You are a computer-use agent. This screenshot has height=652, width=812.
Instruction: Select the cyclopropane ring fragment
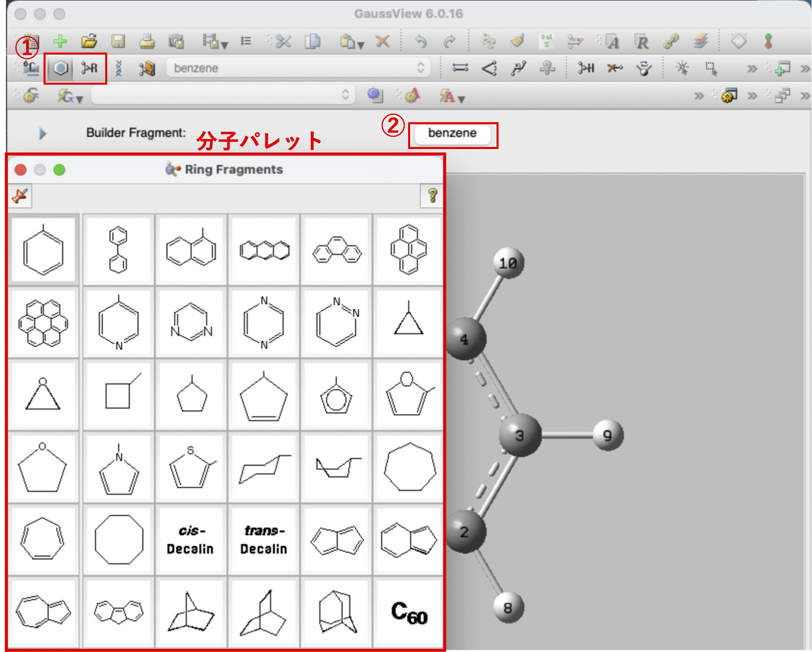tap(409, 323)
